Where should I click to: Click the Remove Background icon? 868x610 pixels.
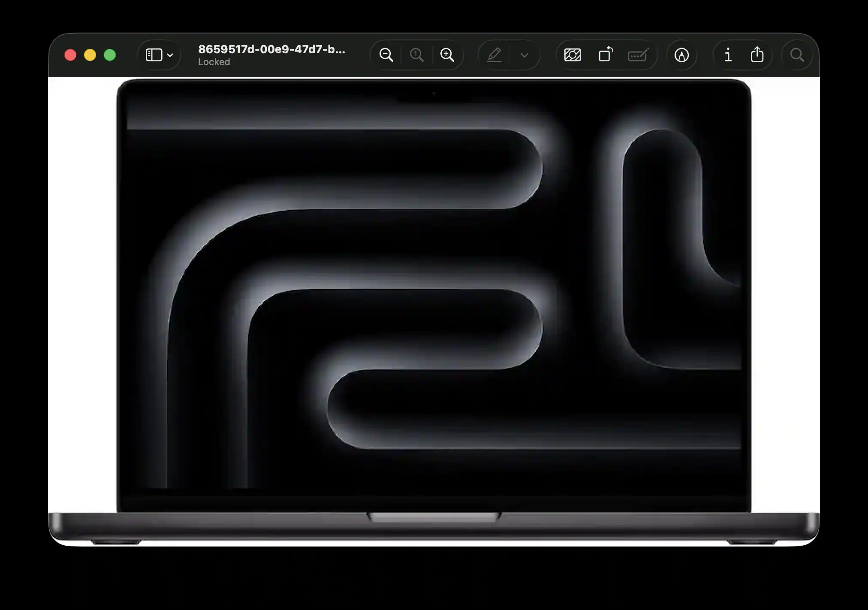(x=573, y=55)
